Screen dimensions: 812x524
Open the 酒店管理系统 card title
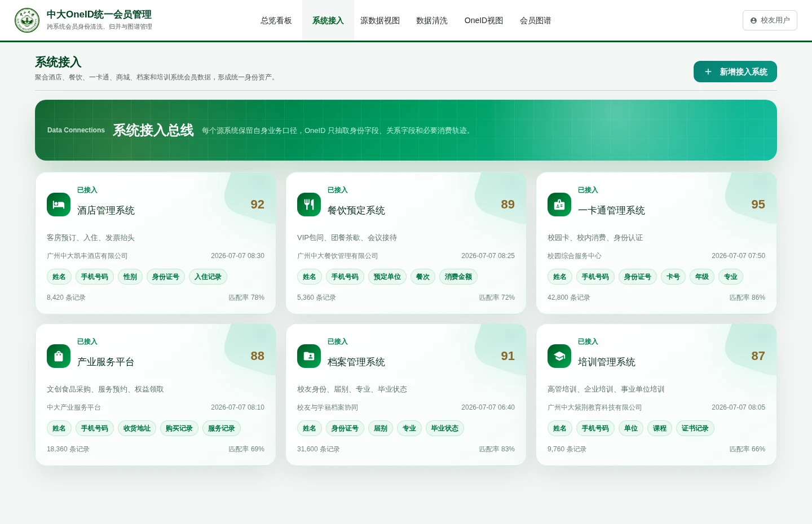(106, 210)
